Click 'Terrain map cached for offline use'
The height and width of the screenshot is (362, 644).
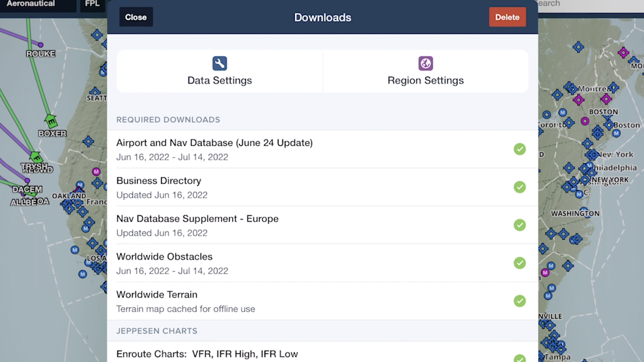coord(185,309)
